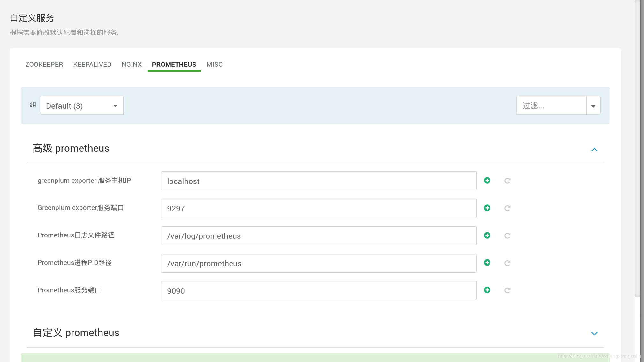Screen dimensions: 644x362
Task: Open the Default (3) group dropdown
Action: pos(82,105)
